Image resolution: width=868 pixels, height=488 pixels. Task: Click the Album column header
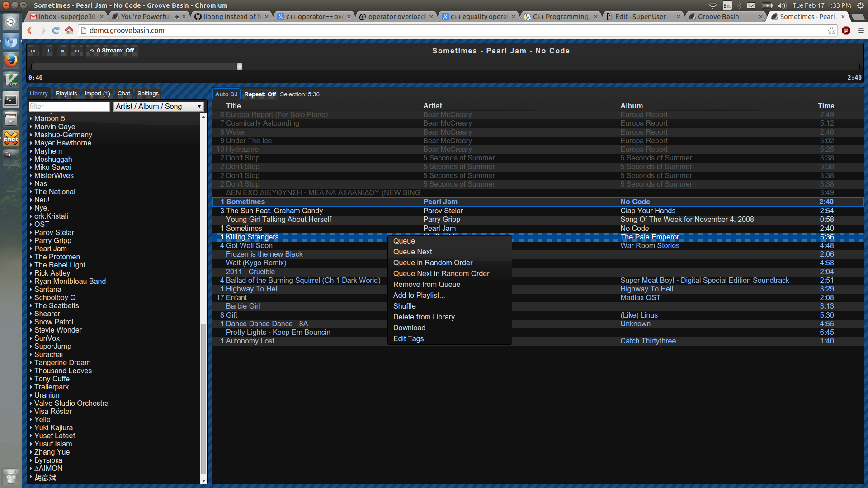(x=632, y=106)
